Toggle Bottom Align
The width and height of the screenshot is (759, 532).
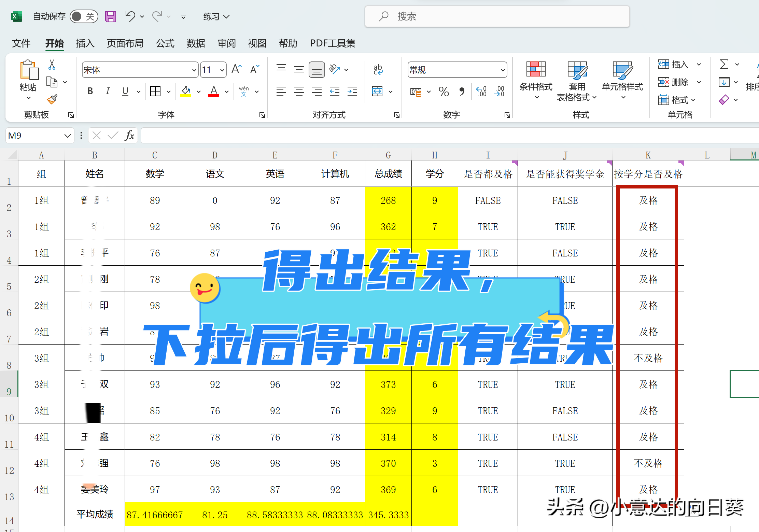click(x=317, y=70)
